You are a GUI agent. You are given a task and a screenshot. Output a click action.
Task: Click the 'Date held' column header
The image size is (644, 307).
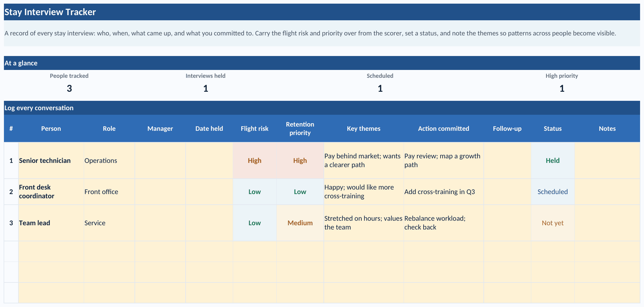point(209,128)
